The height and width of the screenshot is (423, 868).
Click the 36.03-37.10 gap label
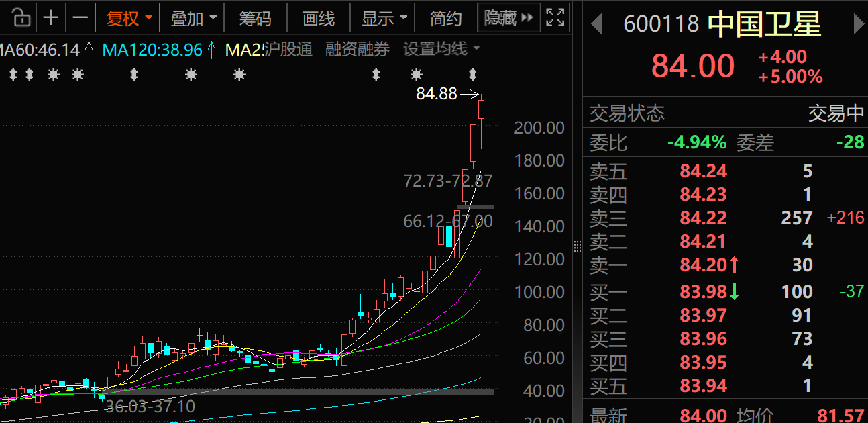pos(150,406)
